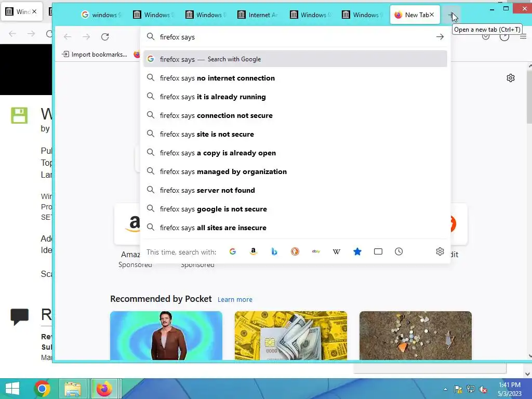Search bookmarks via star icon
Image resolution: width=532 pixels, height=399 pixels.
tap(357, 251)
